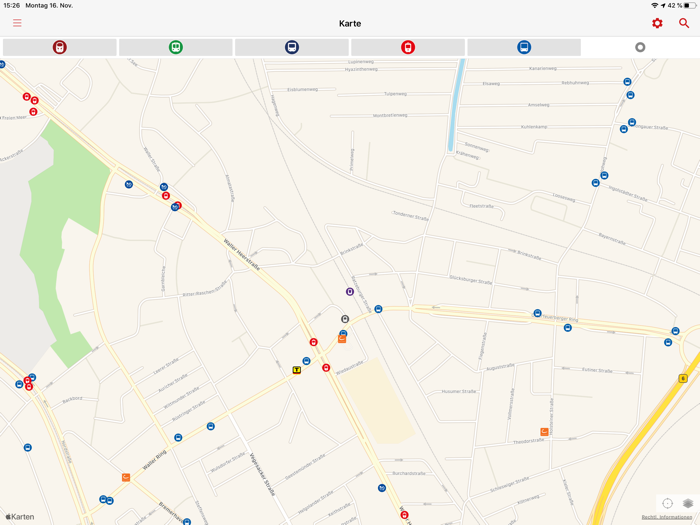
Task: Center map on current location
Action: click(x=667, y=503)
